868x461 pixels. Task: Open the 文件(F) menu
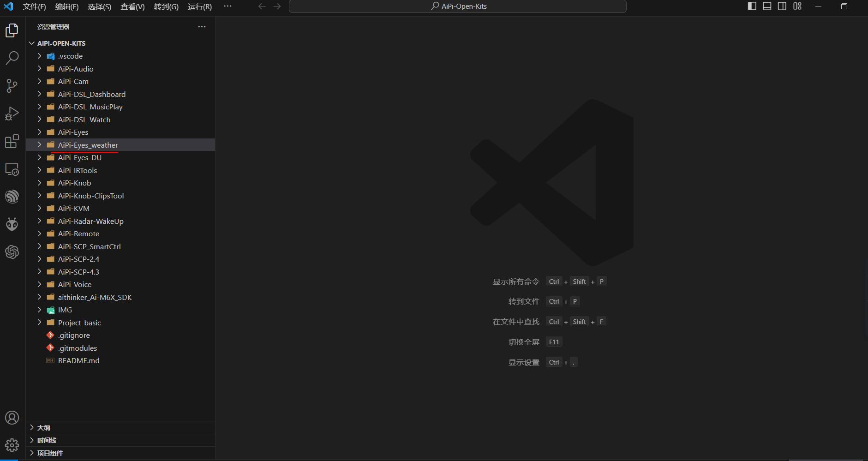[x=35, y=6]
